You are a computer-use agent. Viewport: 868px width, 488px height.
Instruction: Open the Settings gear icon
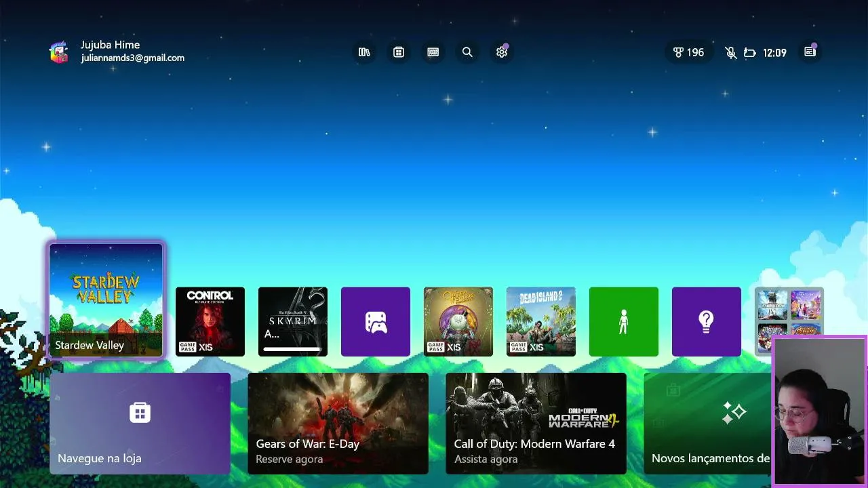point(502,52)
